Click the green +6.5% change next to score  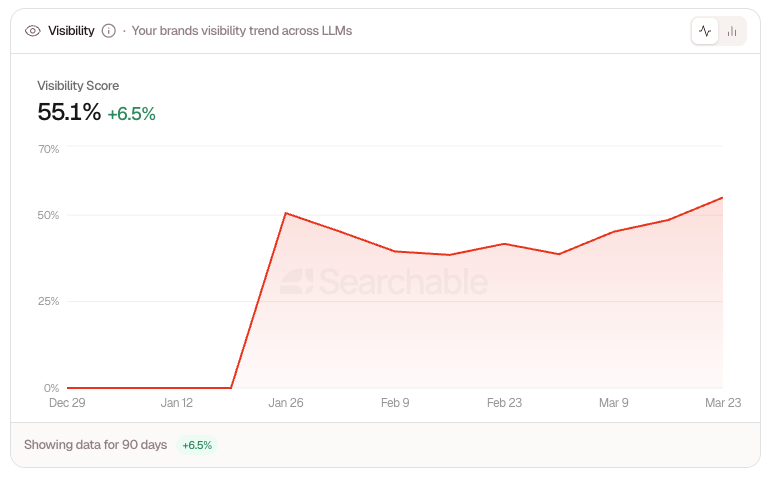point(131,114)
